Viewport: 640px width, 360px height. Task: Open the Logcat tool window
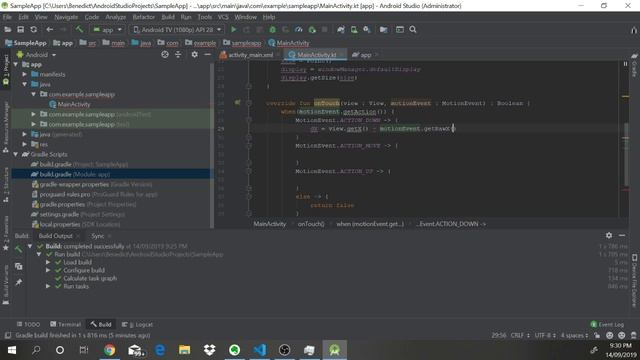pos(137,324)
